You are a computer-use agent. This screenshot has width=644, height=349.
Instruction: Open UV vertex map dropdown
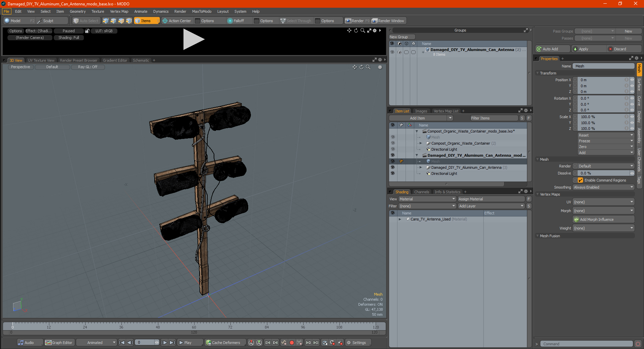coord(603,202)
